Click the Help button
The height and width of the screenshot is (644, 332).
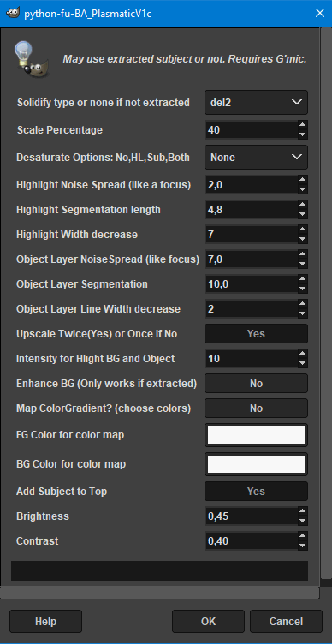[x=45, y=622]
